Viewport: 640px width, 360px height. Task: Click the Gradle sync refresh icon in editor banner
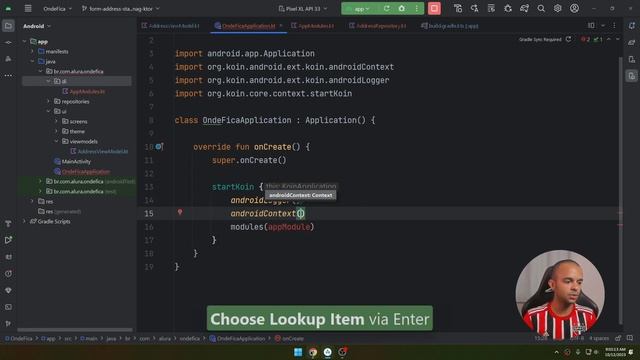[x=568, y=39]
